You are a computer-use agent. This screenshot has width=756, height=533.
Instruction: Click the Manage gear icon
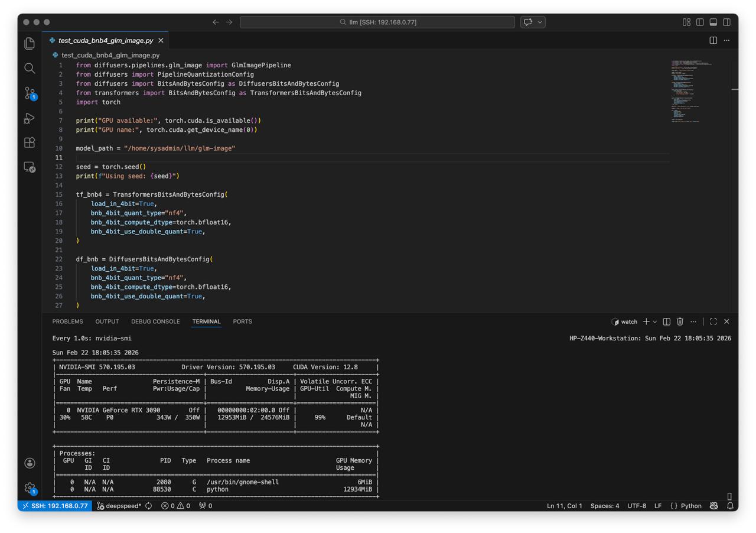pos(30,487)
